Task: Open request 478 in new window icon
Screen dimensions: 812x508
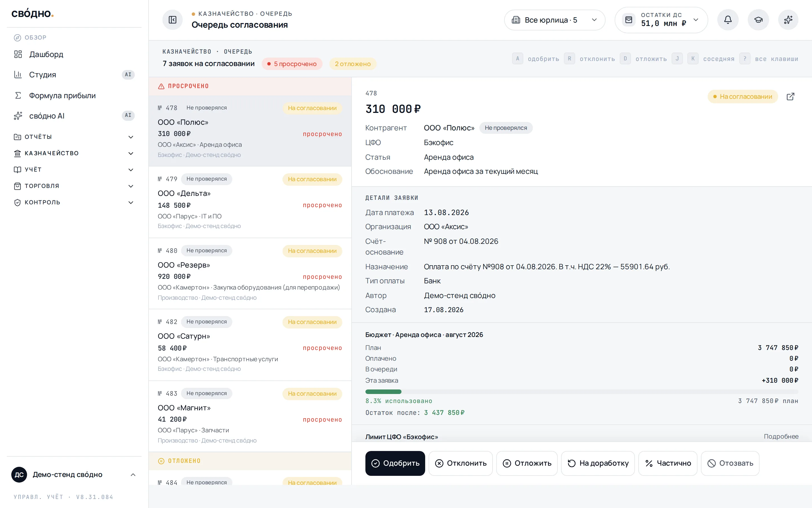Action: pos(791,97)
